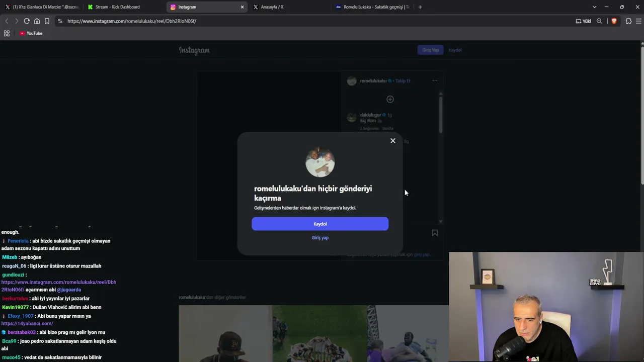Open romelulukaku profile name in post header

373,81
